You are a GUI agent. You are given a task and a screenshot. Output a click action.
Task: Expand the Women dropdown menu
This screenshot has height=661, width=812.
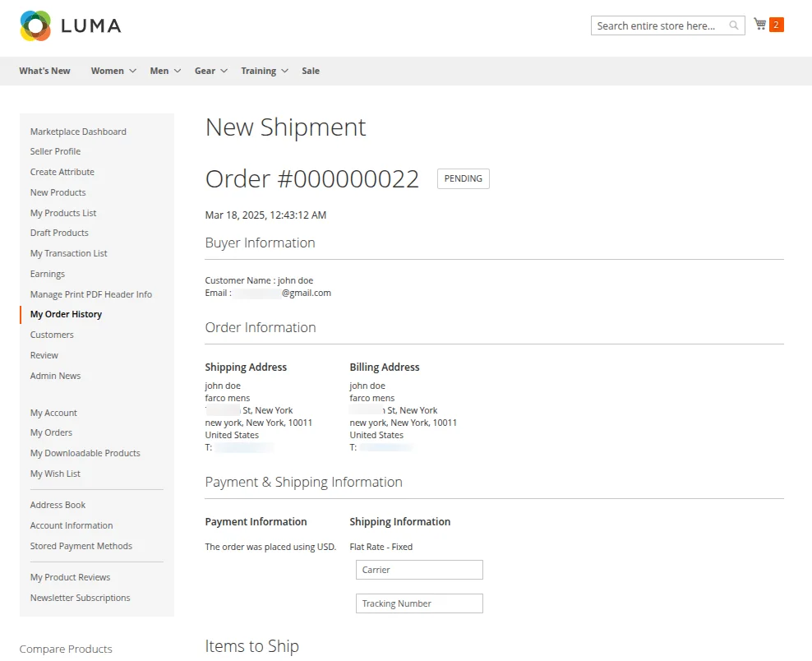107,71
